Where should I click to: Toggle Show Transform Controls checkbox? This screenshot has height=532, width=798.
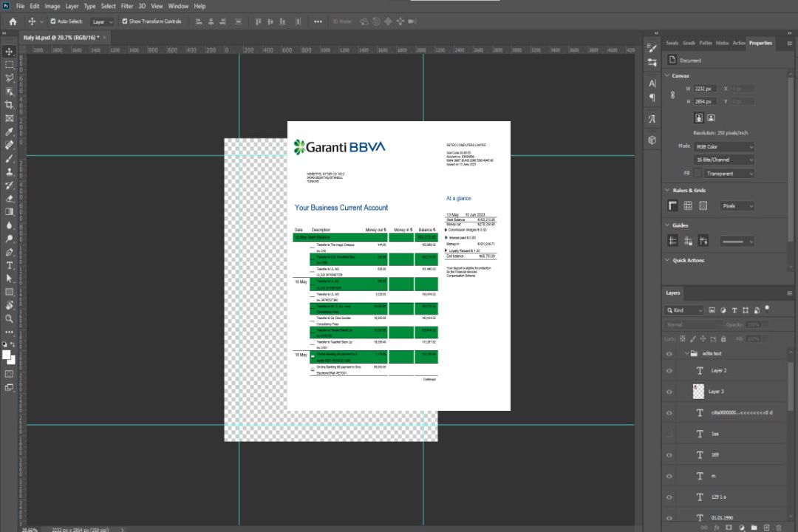tap(125, 21)
